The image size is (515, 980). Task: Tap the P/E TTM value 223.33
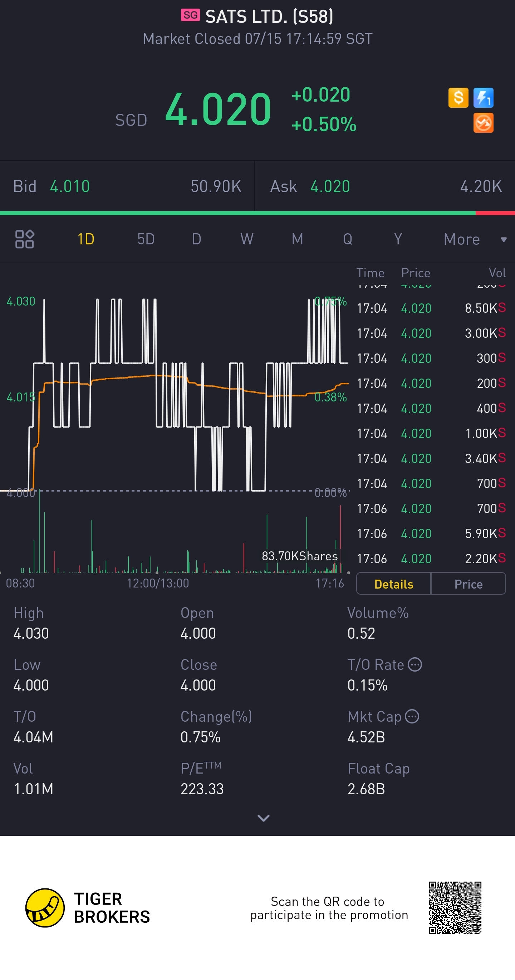(202, 789)
